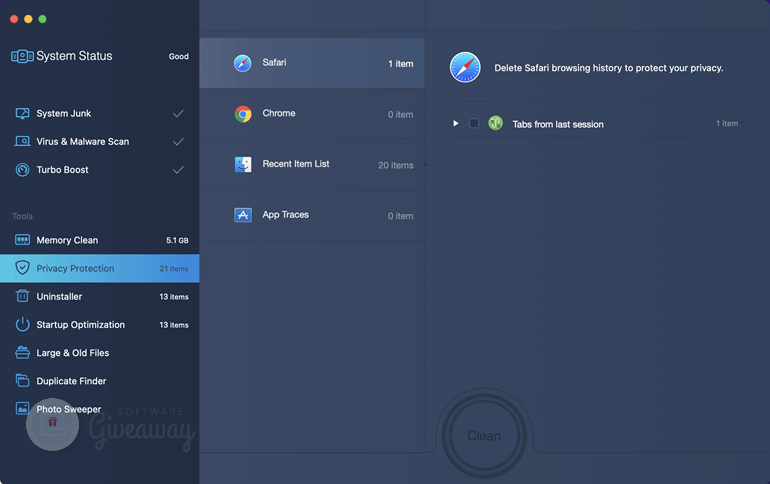The image size is (770, 484).
Task: Click the App Store icon for App Traces
Action: pos(243,215)
